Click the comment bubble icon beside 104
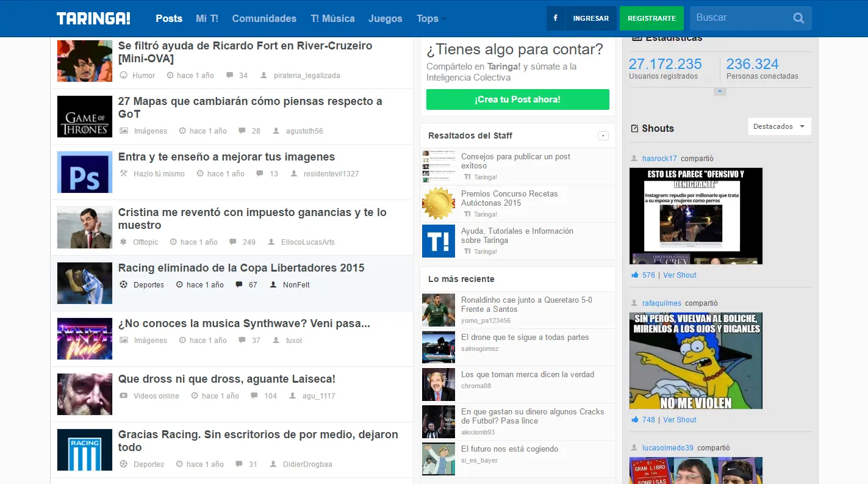 pos(254,396)
